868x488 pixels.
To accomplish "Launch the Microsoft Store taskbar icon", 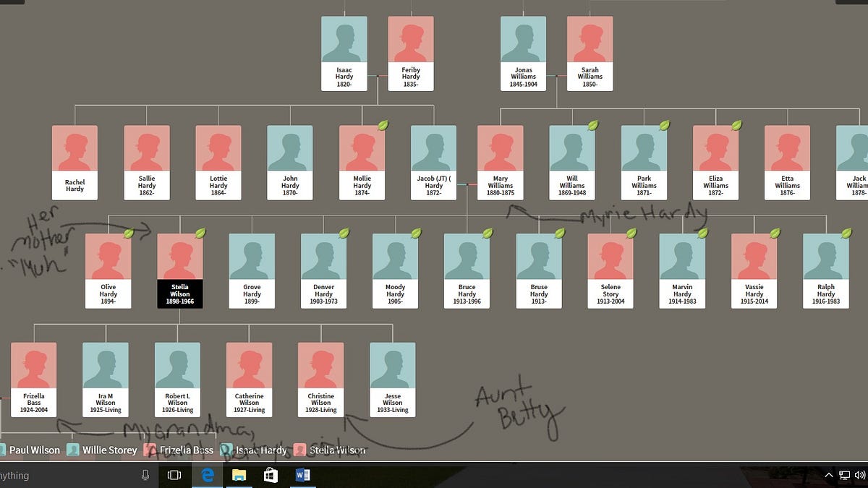I will (x=271, y=475).
